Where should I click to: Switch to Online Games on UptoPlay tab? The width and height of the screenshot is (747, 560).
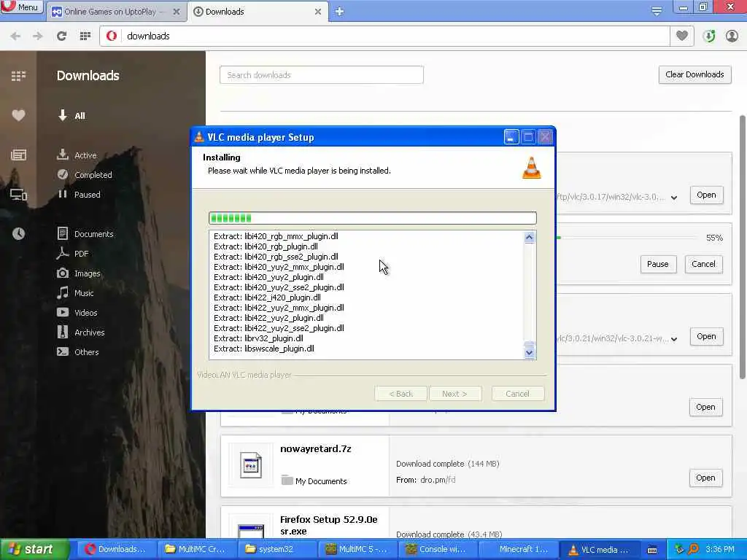[x=110, y=12]
